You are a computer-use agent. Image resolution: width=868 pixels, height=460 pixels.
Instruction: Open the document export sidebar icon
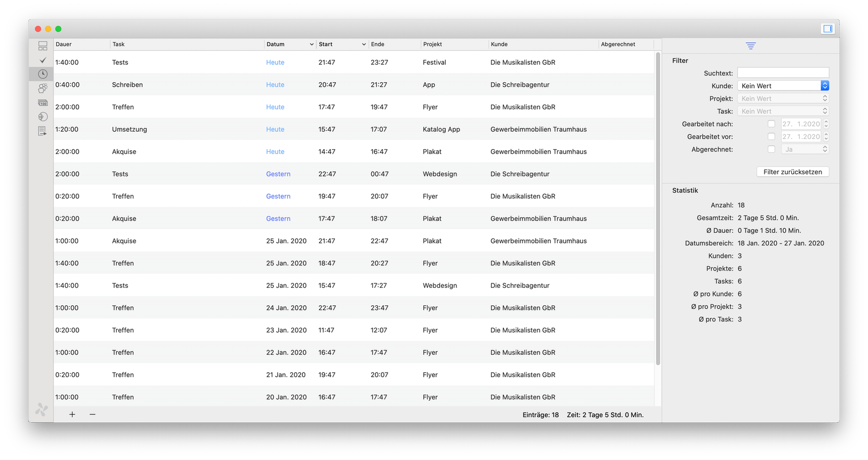(43, 131)
